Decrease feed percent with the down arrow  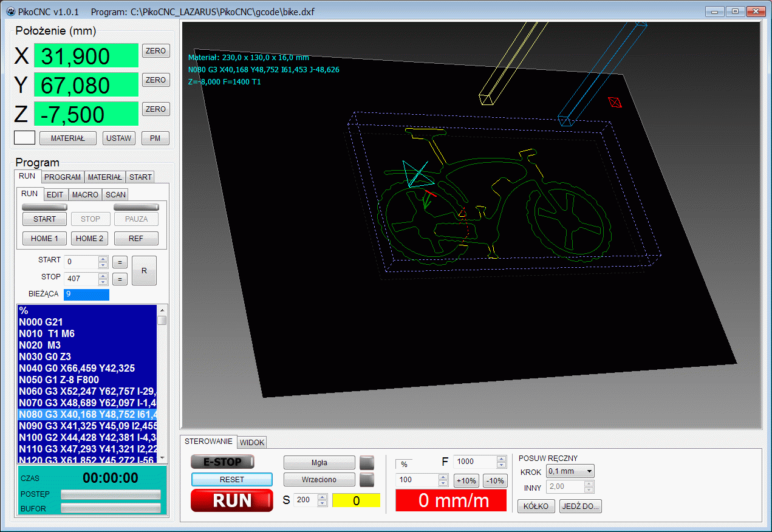tap(443, 483)
